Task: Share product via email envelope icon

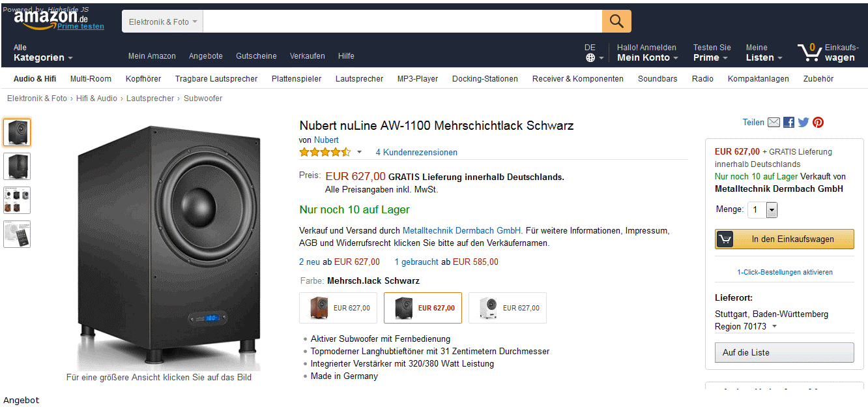Action: point(774,122)
